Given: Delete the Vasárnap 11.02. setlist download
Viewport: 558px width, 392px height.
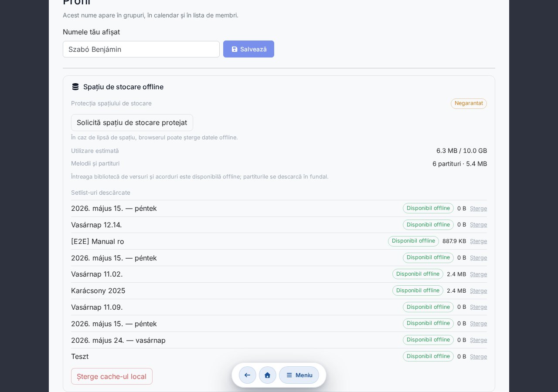Looking at the screenshot, I should (x=478, y=274).
